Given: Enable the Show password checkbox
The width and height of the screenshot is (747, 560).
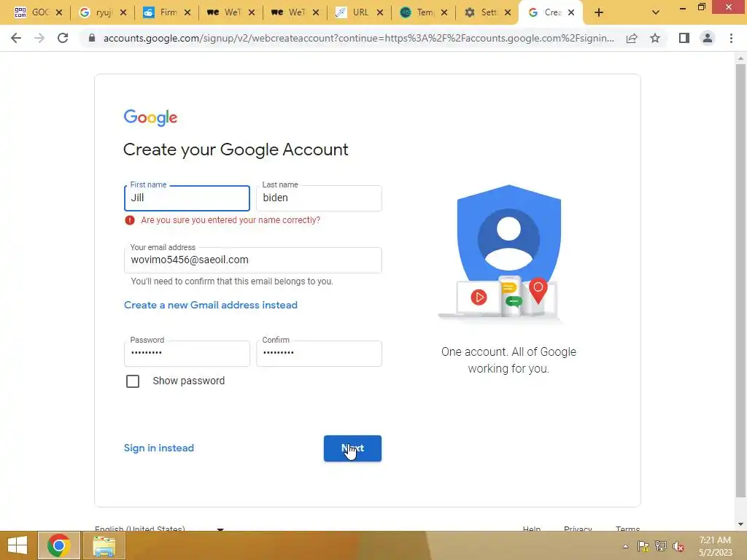Looking at the screenshot, I should point(133,381).
